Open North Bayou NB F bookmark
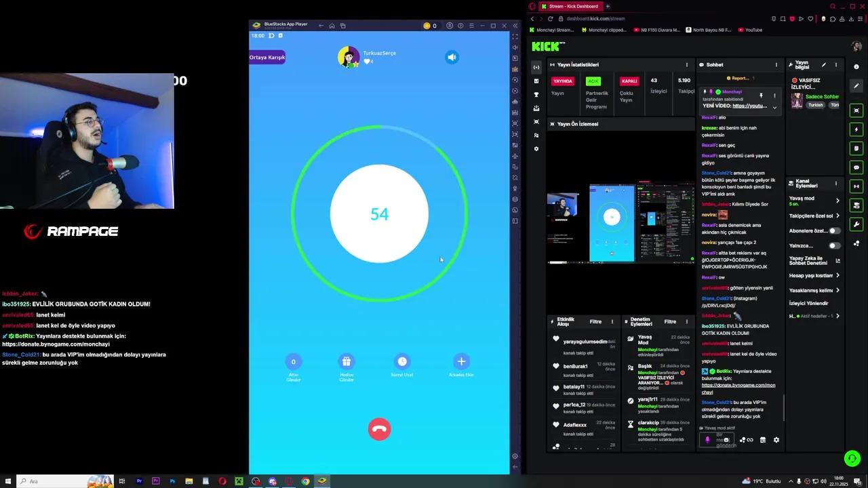The image size is (868, 488). [x=709, y=30]
